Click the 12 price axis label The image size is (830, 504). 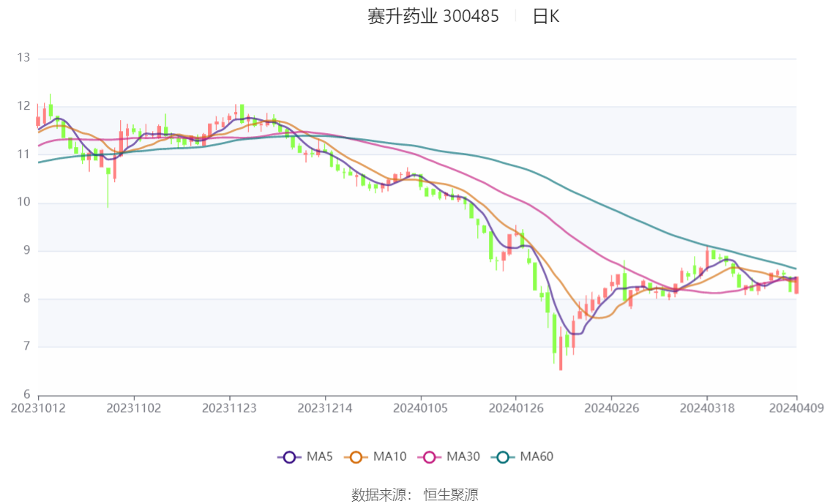23,106
